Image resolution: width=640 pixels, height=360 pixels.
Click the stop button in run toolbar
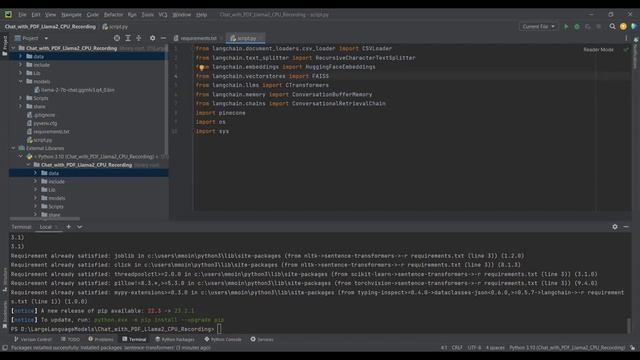pyautogui.click(x=598, y=27)
